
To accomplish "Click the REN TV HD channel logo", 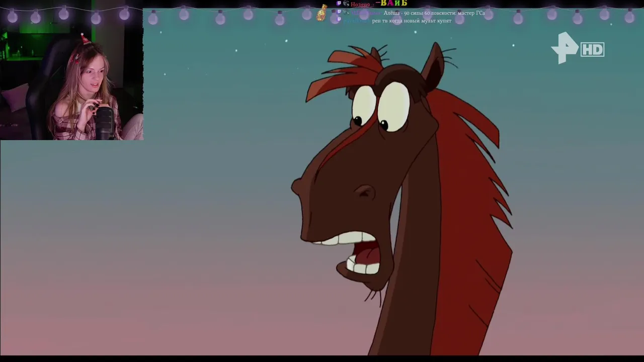I will coord(578,48).
